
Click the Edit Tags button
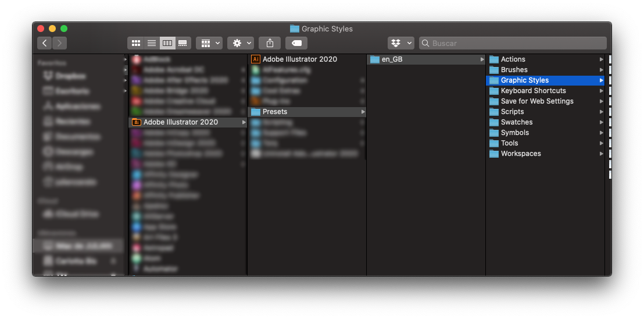pyautogui.click(x=296, y=43)
